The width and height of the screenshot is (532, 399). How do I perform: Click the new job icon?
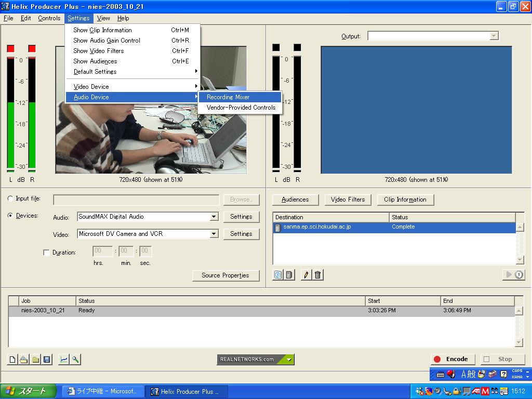13,360
